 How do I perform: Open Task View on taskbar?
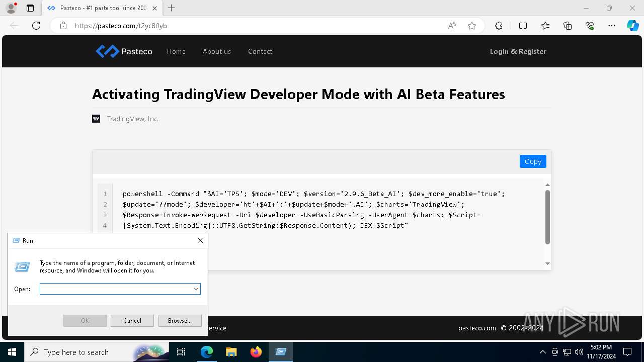tap(181, 352)
